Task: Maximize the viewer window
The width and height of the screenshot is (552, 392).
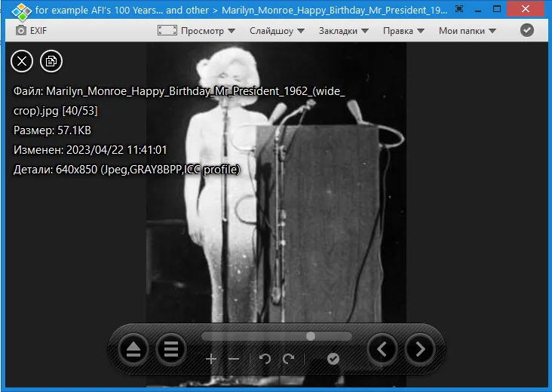Action: pyautogui.click(x=497, y=9)
